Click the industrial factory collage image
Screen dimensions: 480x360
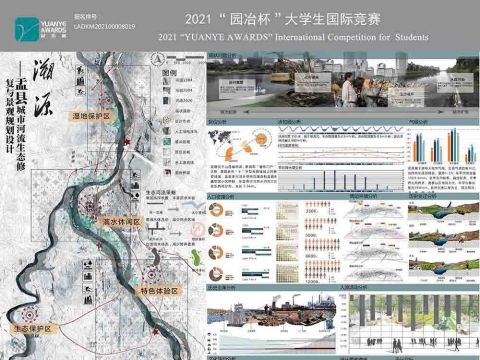point(272,310)
